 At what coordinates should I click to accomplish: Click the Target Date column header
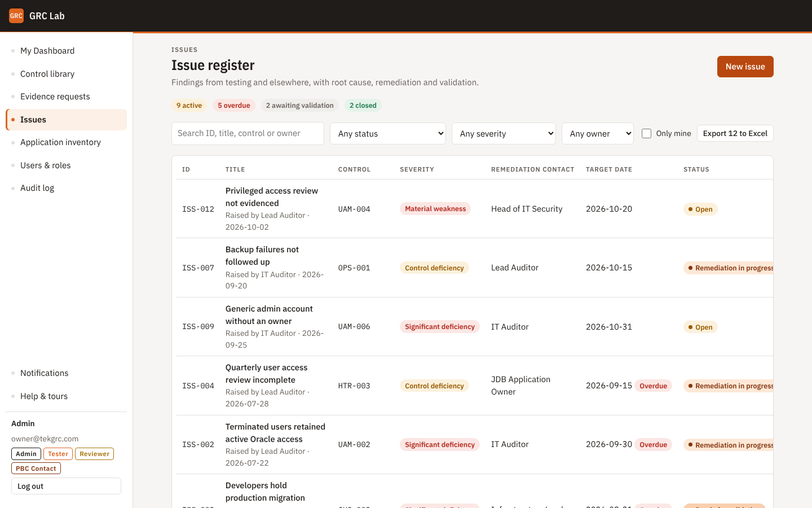tap(609, 169)
